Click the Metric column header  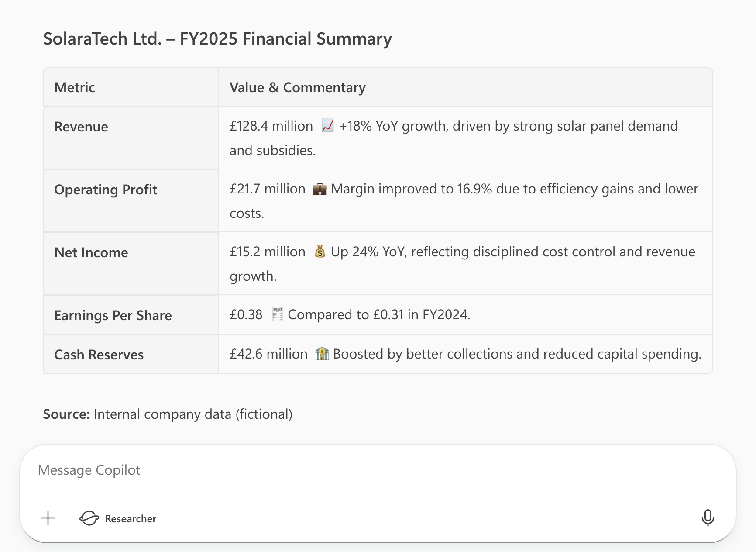coord(75,87)
